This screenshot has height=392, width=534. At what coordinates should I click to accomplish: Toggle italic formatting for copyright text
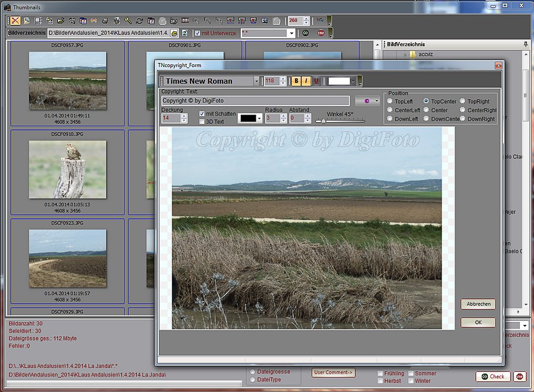306,81
